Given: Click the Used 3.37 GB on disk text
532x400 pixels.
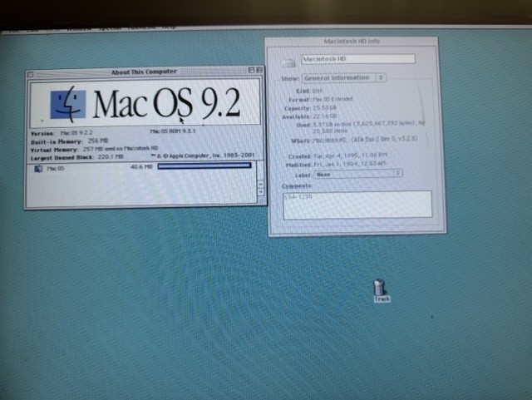Looking at the screenshot, I should [368, 126].
